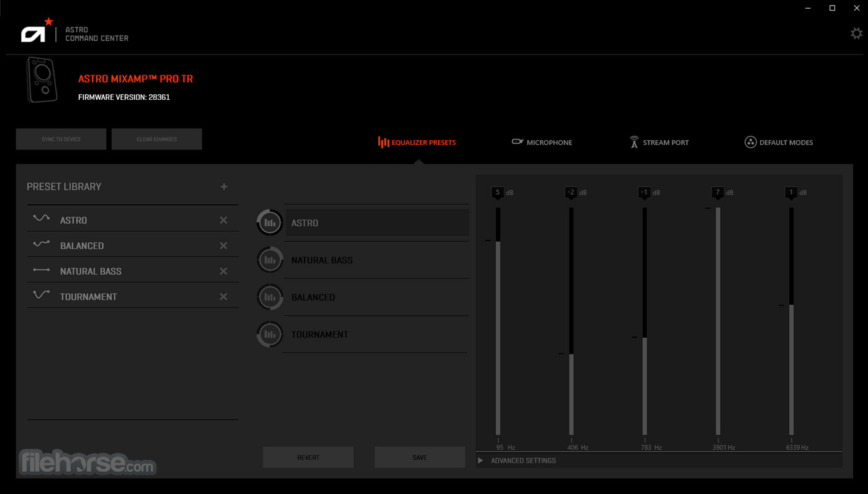Click the Astro logo icon

37,31
